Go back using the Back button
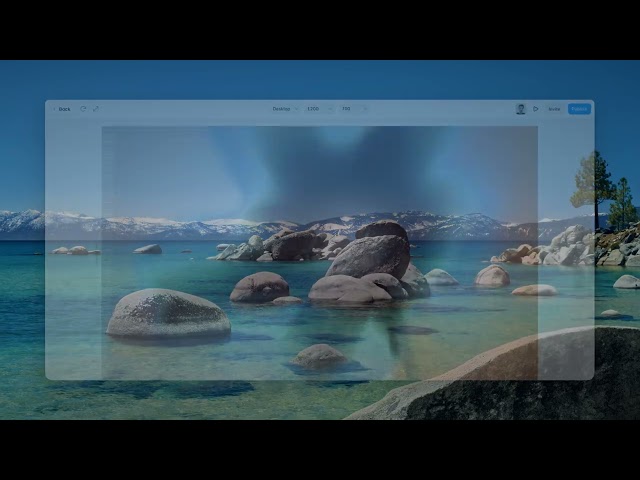This screenshot has height=480, width=640. 62,109
